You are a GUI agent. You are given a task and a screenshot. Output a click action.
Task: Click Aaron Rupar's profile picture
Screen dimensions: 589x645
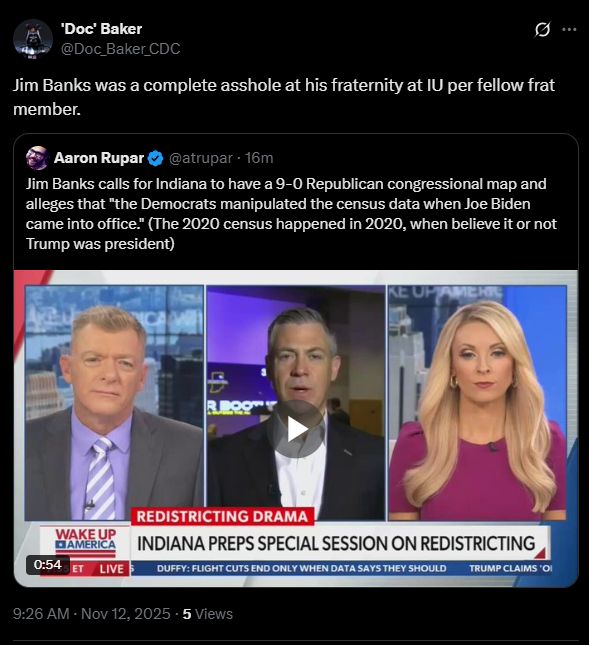37,158
